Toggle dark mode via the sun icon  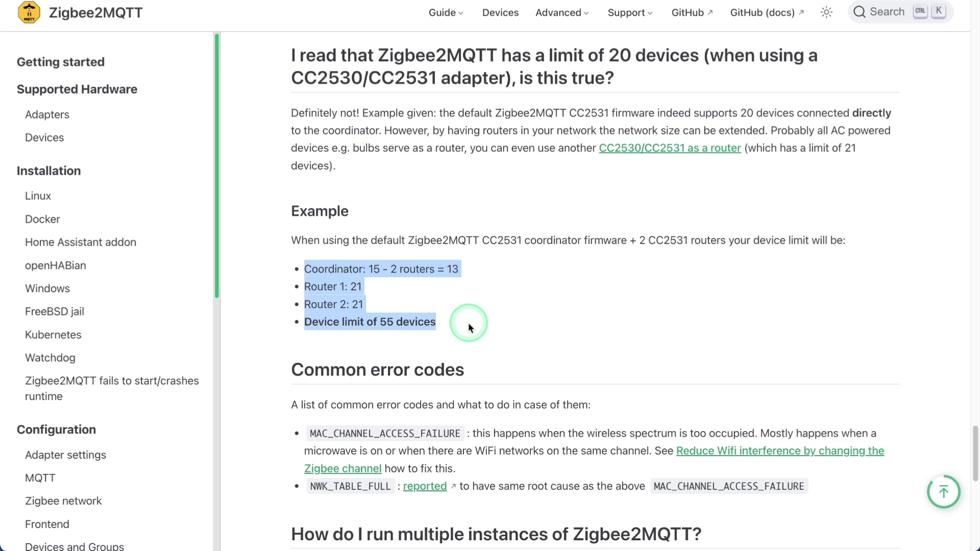[826, 12]
